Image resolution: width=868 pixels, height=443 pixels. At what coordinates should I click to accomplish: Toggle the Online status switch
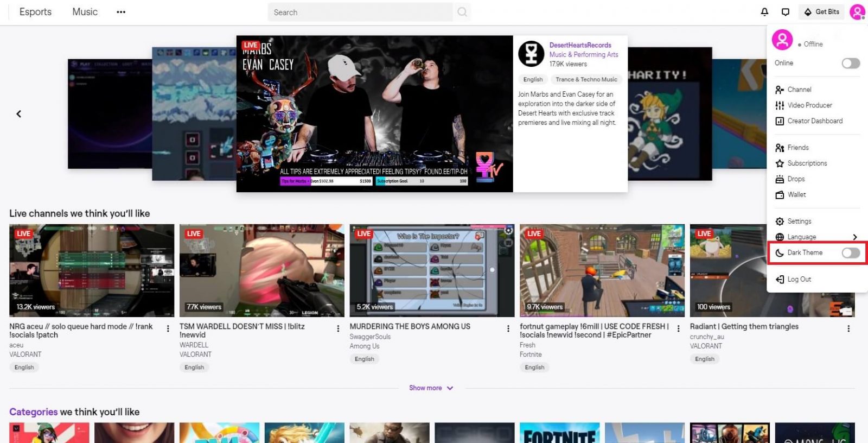tap(851, 64)
